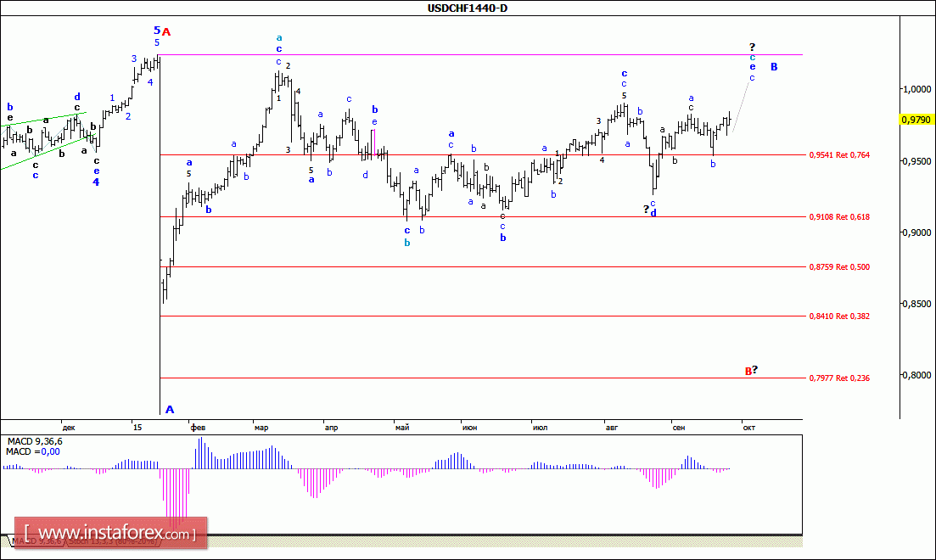Select the blue B label at far right

point(774,67)
